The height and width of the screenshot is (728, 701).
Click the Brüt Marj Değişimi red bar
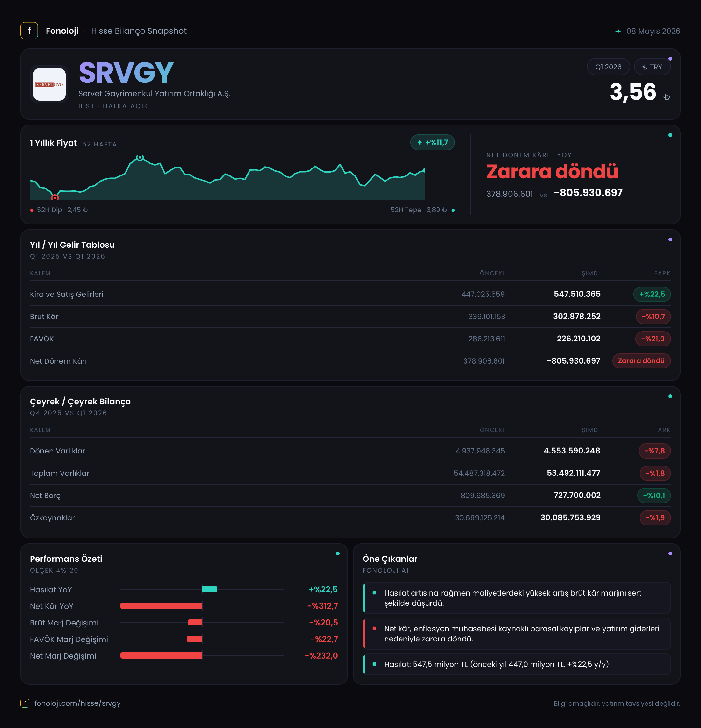tap(195, 622)
